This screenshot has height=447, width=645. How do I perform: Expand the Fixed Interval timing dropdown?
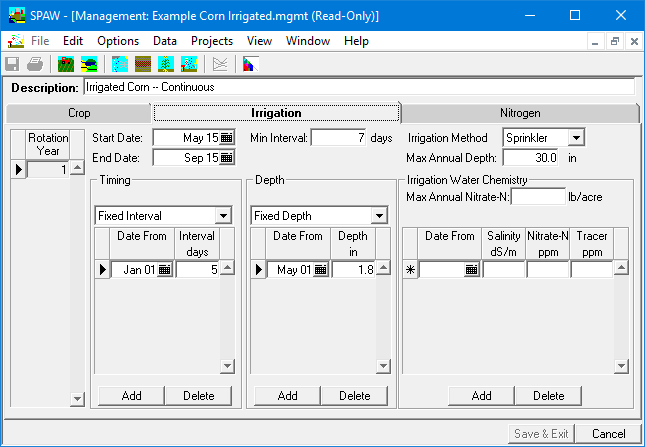pos(222,216)
